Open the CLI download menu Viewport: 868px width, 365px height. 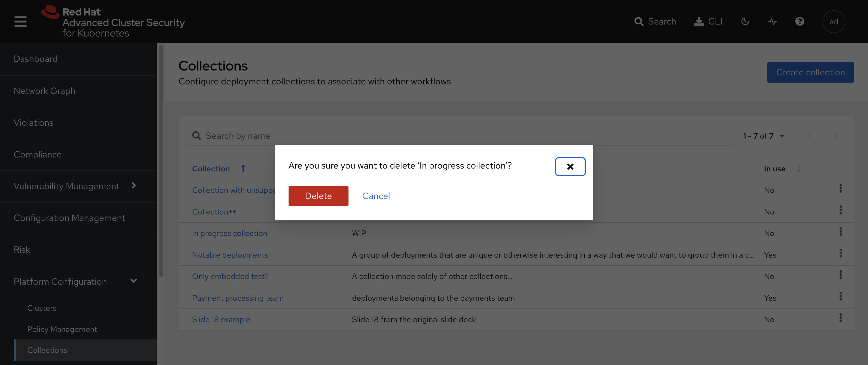pos(708,21)
